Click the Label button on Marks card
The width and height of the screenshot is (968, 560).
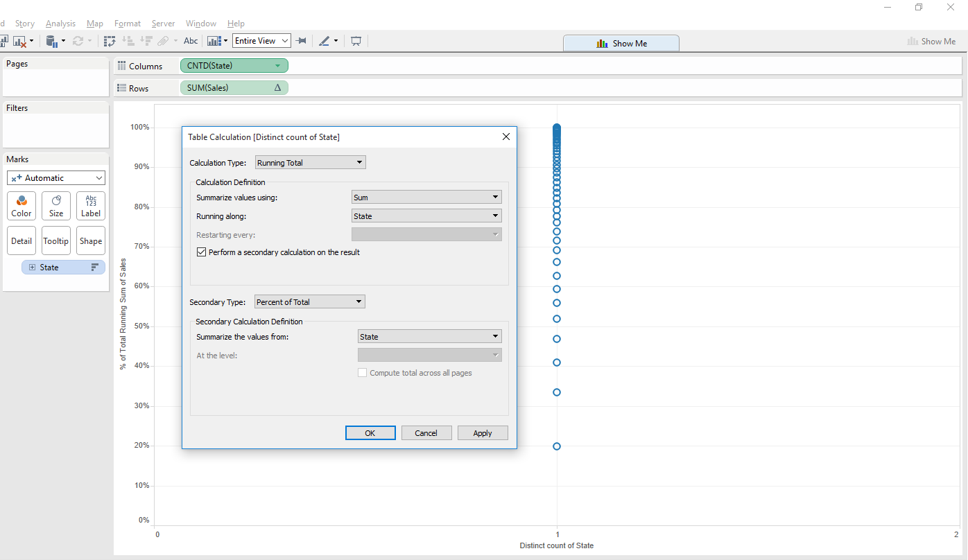click(x=91, y=206)
